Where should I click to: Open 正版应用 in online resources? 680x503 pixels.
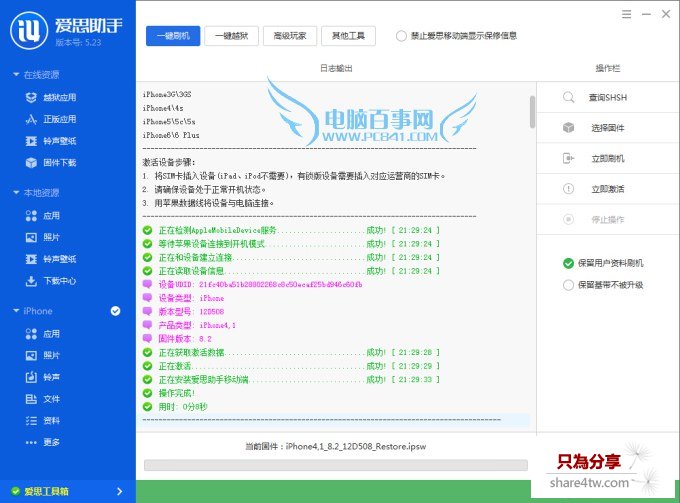[x=51, y=119]
